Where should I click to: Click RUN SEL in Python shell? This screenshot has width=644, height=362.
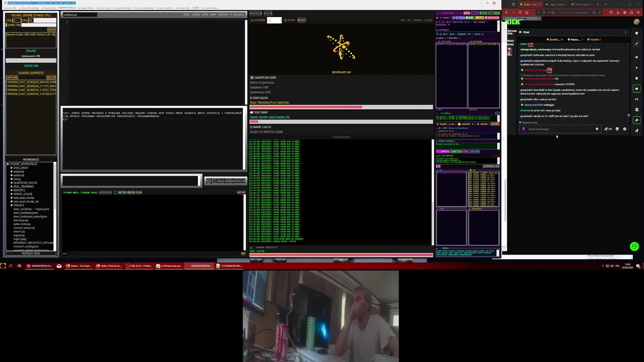122,193
